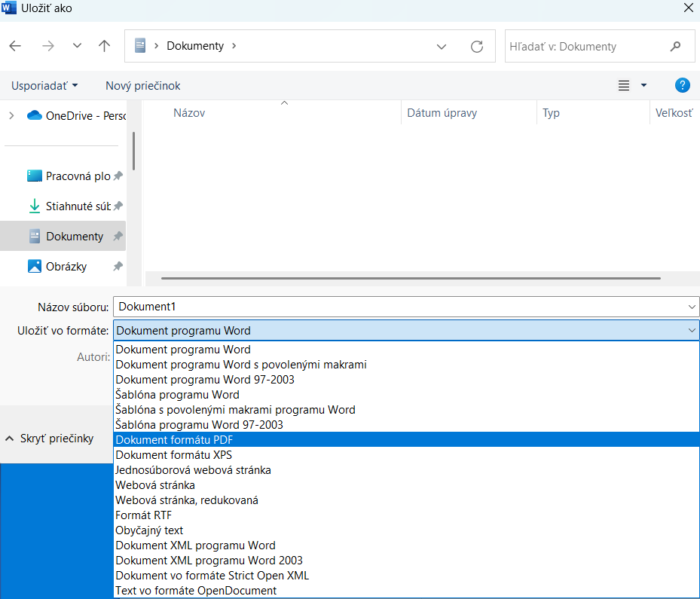Open address bar history dropdown

click(442, 47)
